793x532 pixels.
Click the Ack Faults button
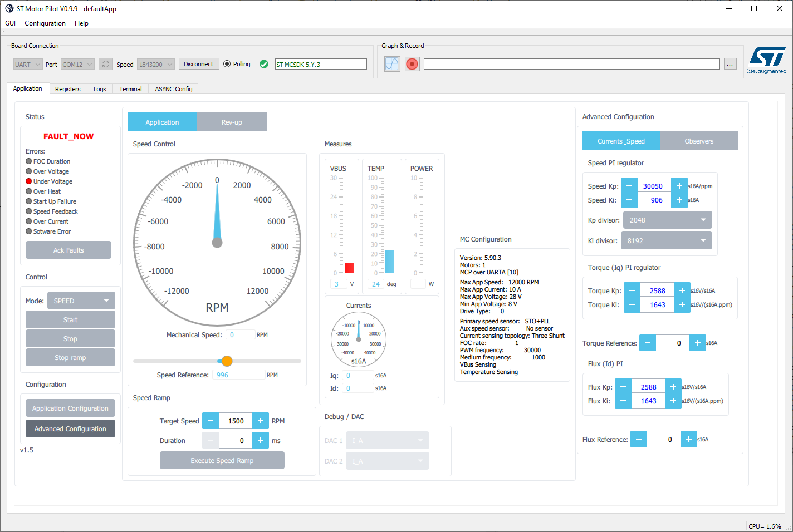point(68,250)
